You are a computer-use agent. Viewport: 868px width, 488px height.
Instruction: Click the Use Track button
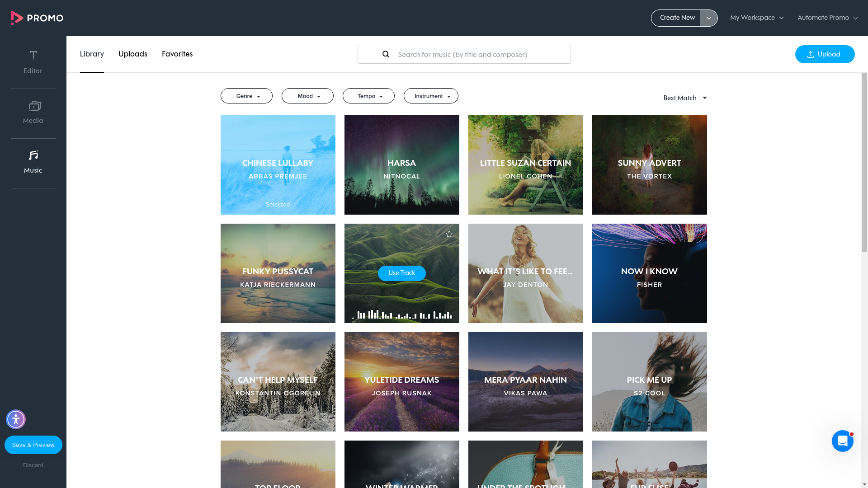[401, 273]
